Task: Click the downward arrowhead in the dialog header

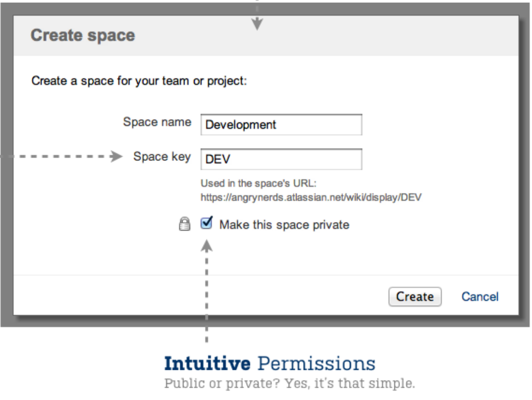Action: [257, 22]
